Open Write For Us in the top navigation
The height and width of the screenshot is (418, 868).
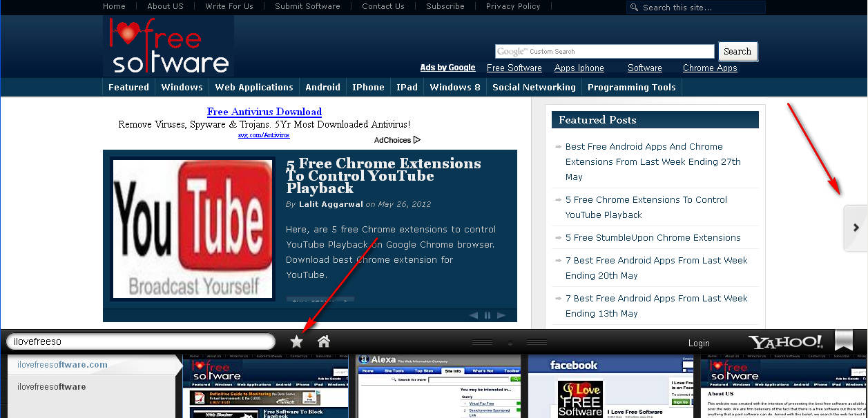coord(229,6)
